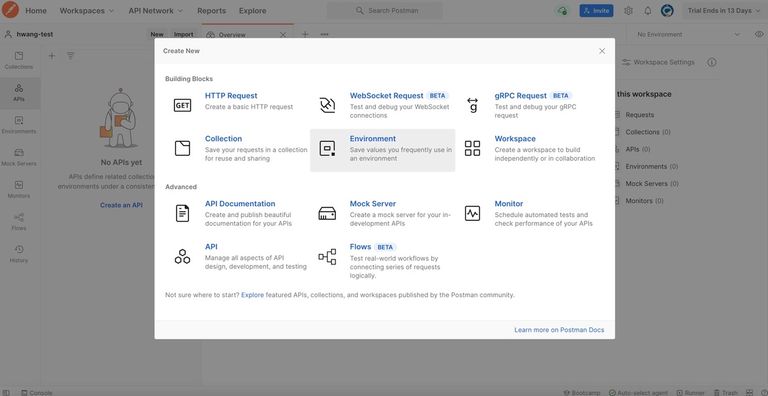Click the Mock Server icon in dialog
This screenshot has width=768, height=396.
coord(327,213)
